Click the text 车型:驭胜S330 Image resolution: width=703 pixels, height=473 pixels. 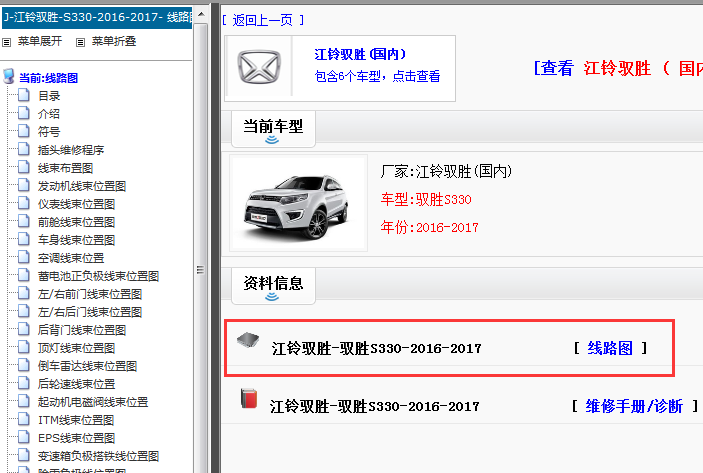click(426, 199)
